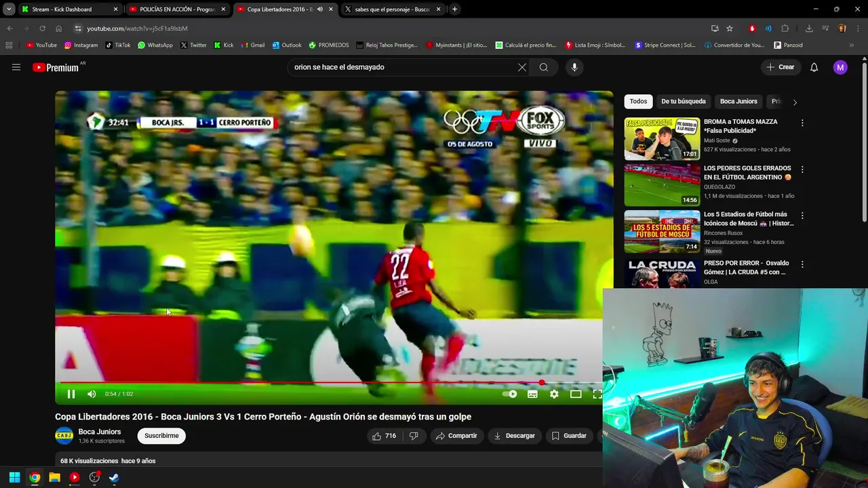Open the tab search dropdown
The height and width of the screenshot is (488, 868).
coord(9,9)
